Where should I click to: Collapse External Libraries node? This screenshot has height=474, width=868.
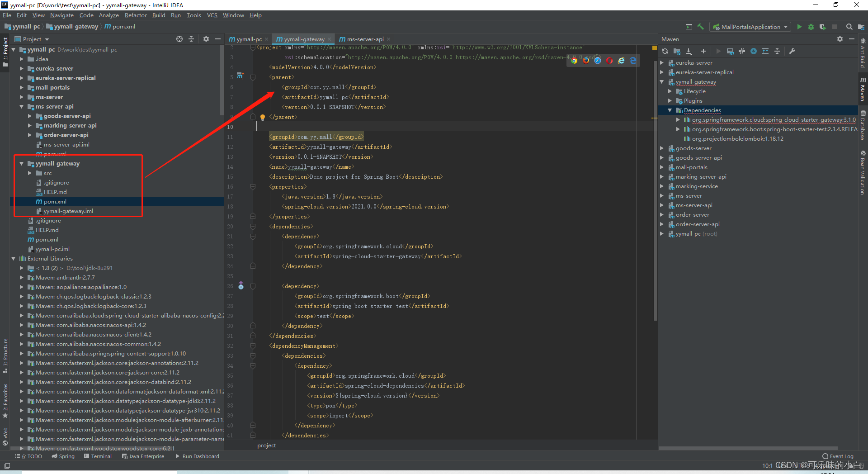pos(13,259)
